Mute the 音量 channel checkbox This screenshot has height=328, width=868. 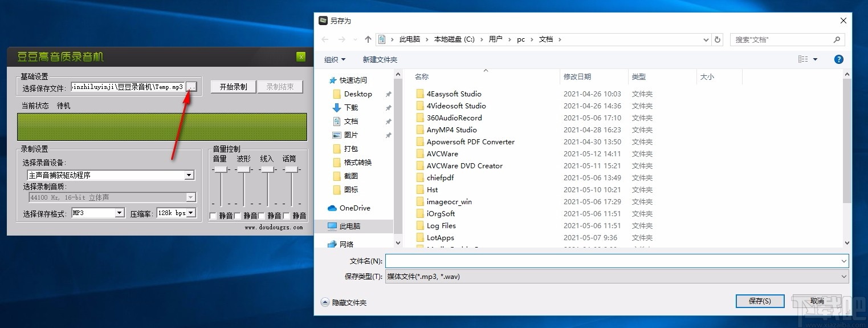(213, 216)
